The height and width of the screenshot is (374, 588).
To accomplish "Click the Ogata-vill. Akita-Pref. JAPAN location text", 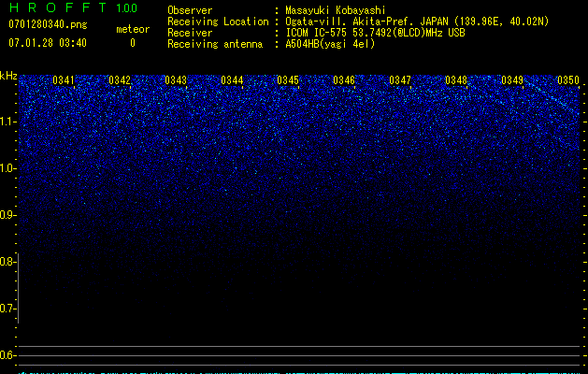I will coord(417,22).
